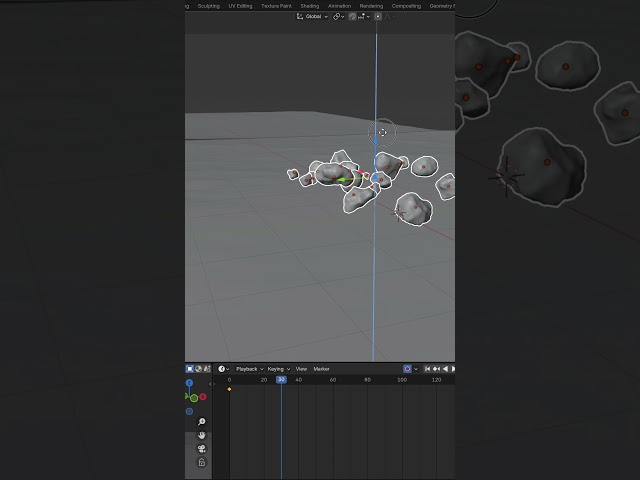Screen dimensions: 640x480
Task: Go to the Animation workspace tab
Action: click(339, 6)
